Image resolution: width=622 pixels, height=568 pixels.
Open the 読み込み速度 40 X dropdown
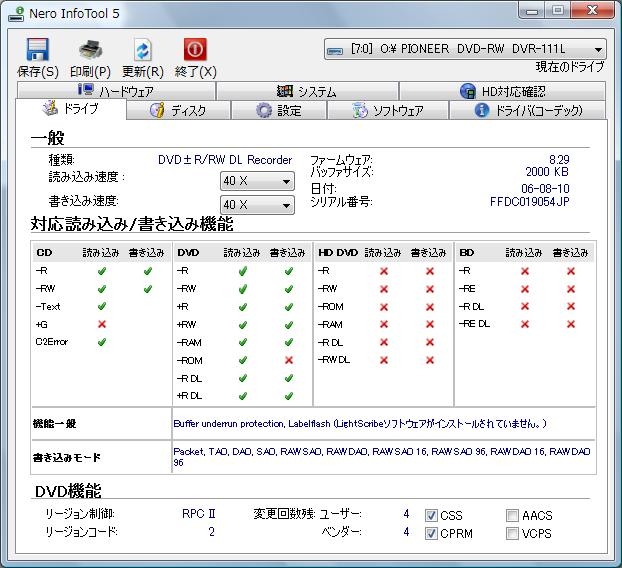click(257, 181)
